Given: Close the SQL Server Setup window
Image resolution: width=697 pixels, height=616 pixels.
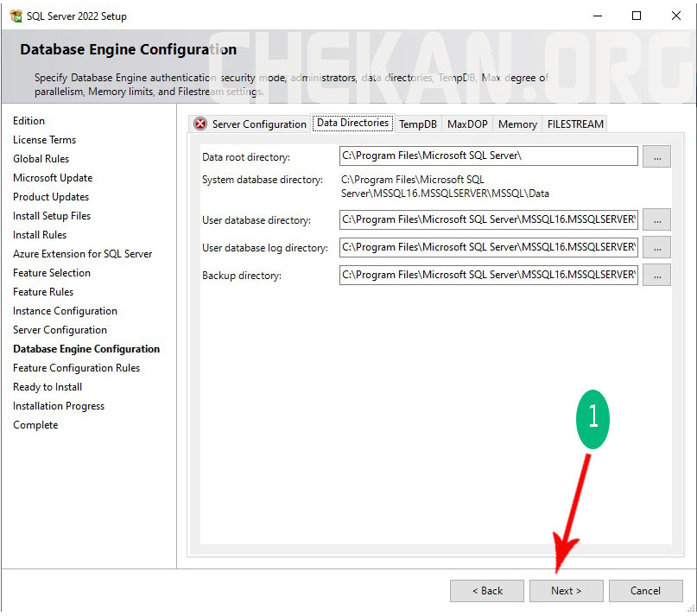Looking at the screenshot, I should (x=676, y=16).
